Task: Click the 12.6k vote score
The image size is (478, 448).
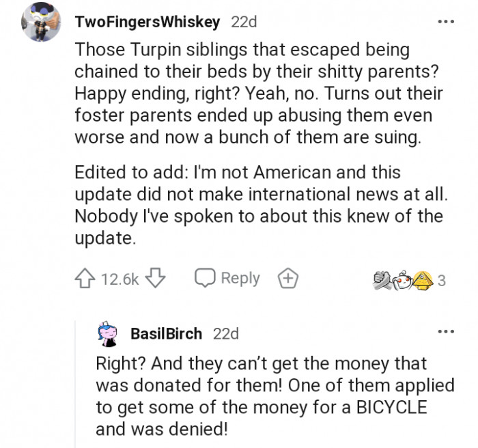Action: pyautogui.click(x=119, y=279)
